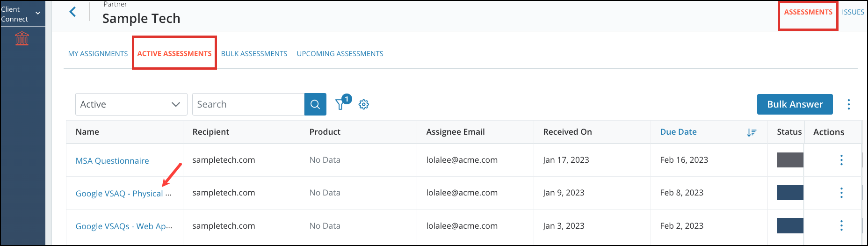The image size is (868, 246).
Task: Click the back arrow beside Sample Tech
Action: (x=72, y=12)
